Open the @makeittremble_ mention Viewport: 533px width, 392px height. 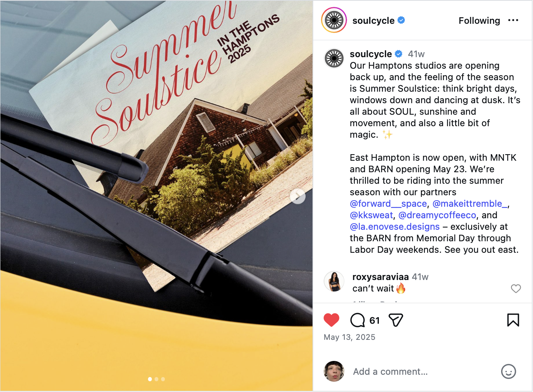[x=470, y=204]
